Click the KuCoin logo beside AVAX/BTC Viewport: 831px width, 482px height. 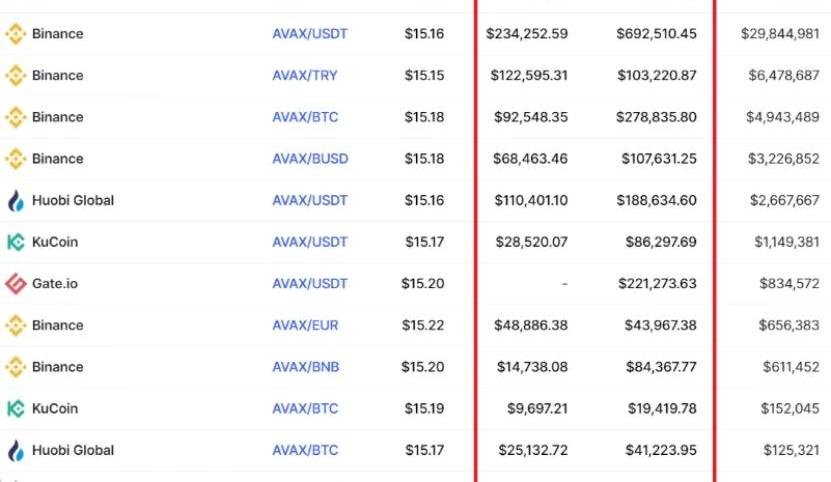15,409
